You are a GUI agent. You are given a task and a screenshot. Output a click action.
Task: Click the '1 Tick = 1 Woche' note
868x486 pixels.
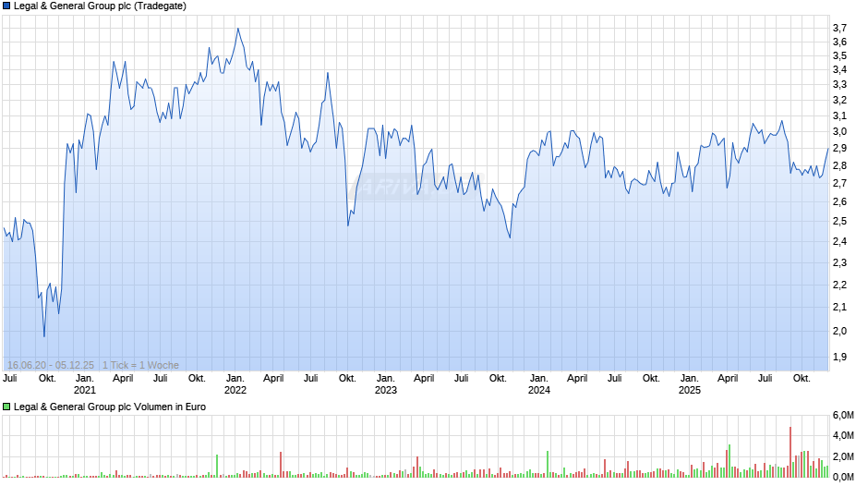(x=140, y=365)
